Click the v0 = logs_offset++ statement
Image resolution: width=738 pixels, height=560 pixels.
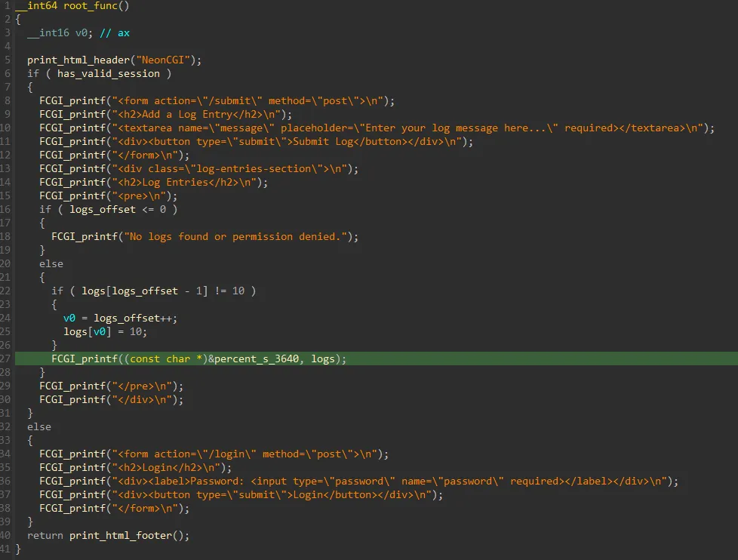tap(121, 318)
